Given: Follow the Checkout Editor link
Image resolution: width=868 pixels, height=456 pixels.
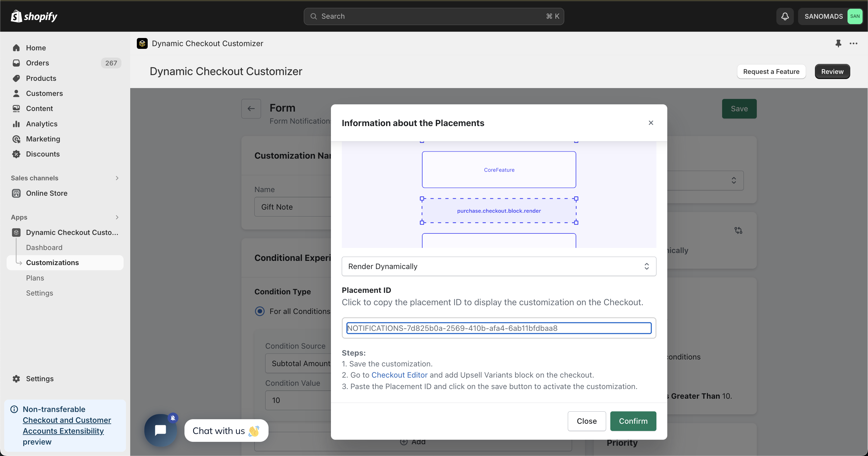Looking at the screenshot, I should pos(399,375).
